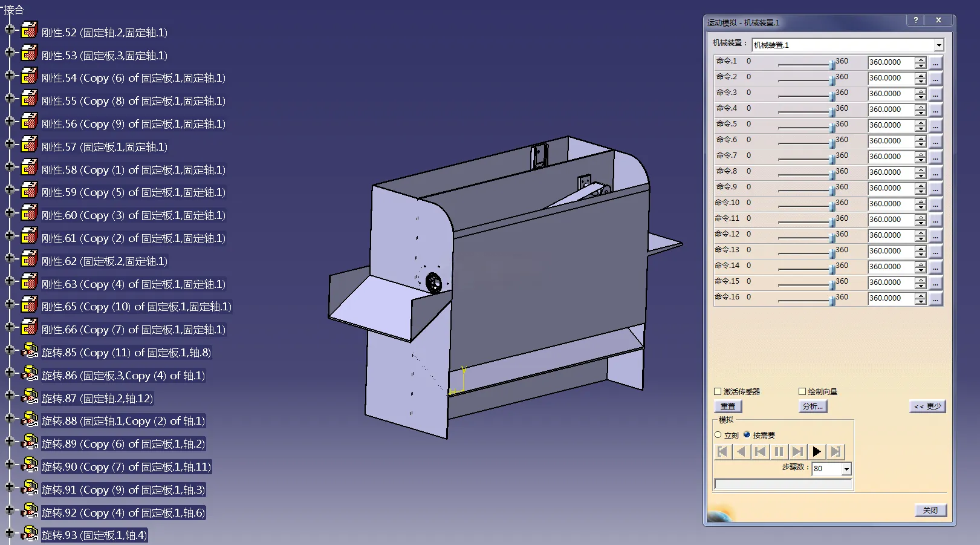Click the 旋转.87 revolute joint icon
The image size is (980, 545).
click(29, 397)
